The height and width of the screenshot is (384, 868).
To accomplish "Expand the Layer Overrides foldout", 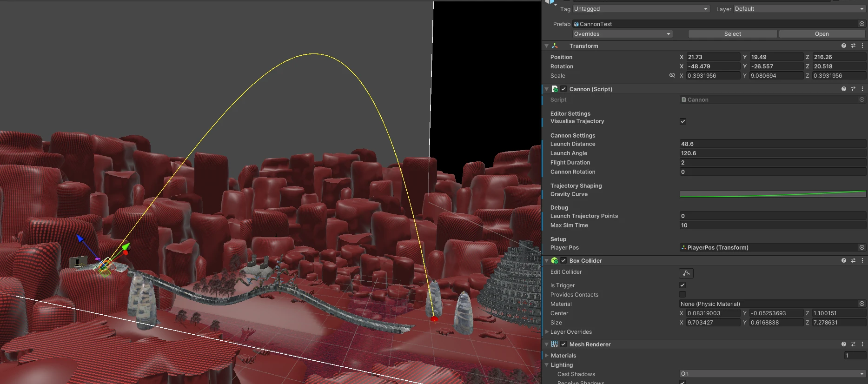I will tap(547, 332).
